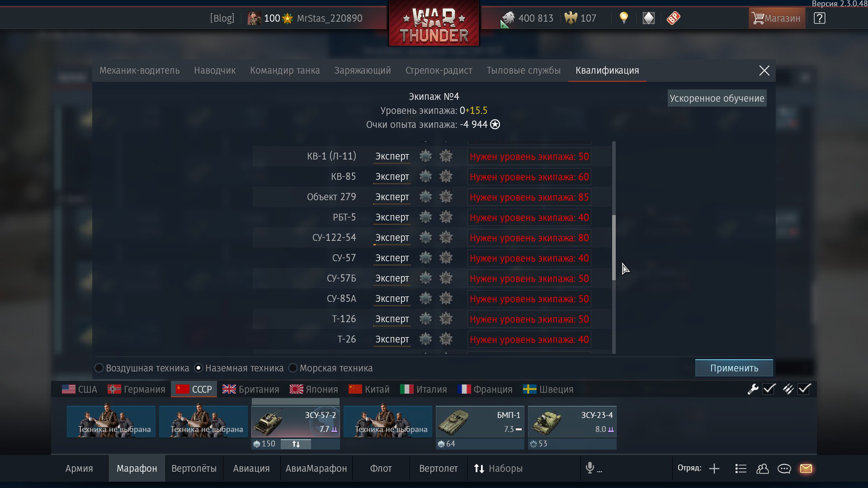Expand the ЗСУ-57-2 crew swap arrows
Viewport: 868px width, 488px height.
pos(296,444)
